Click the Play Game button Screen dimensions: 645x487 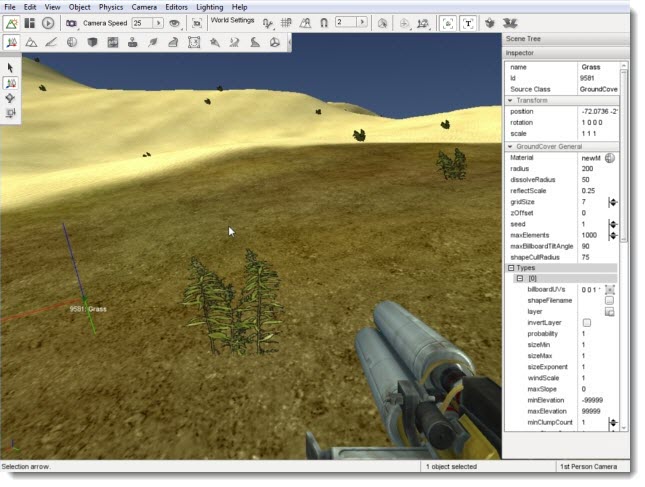[x=48, y=23]
